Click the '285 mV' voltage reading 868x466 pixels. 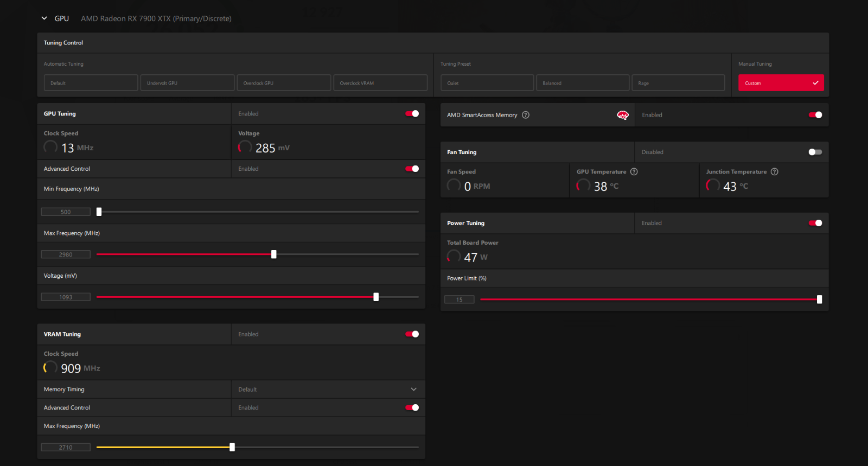coord(273,148)
